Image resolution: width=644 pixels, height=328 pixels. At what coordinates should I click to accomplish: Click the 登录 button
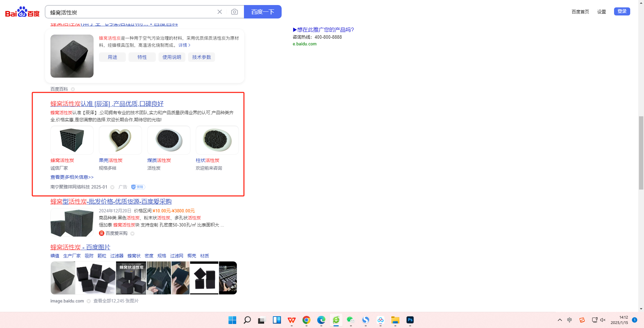[622, 11]
